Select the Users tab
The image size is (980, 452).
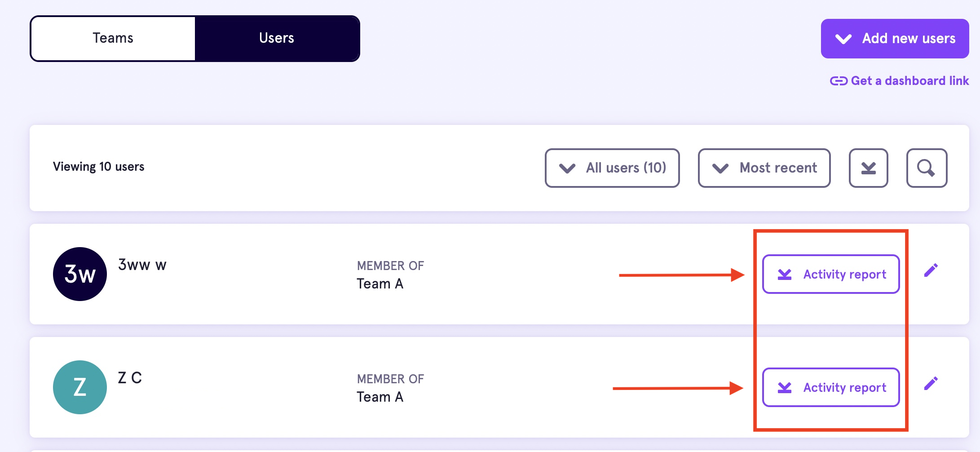pos(277,38)
